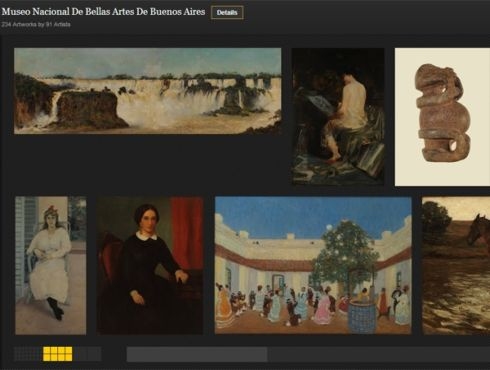
Task: Click the 234 Artworks count text
Action: (19, 24)
